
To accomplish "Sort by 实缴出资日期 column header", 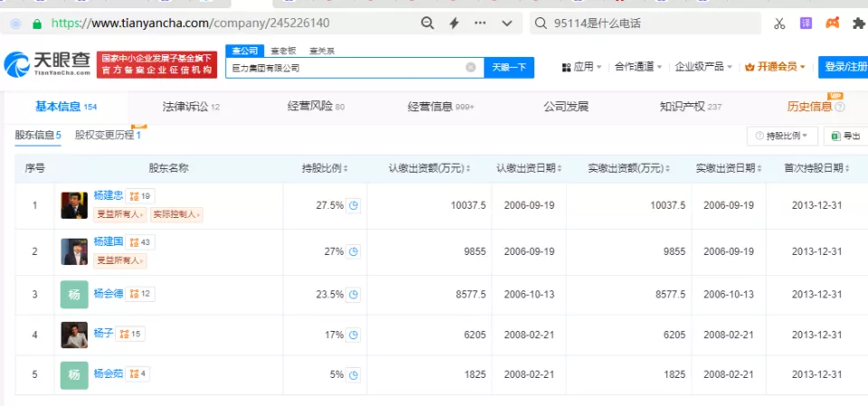I will point(729,168).
